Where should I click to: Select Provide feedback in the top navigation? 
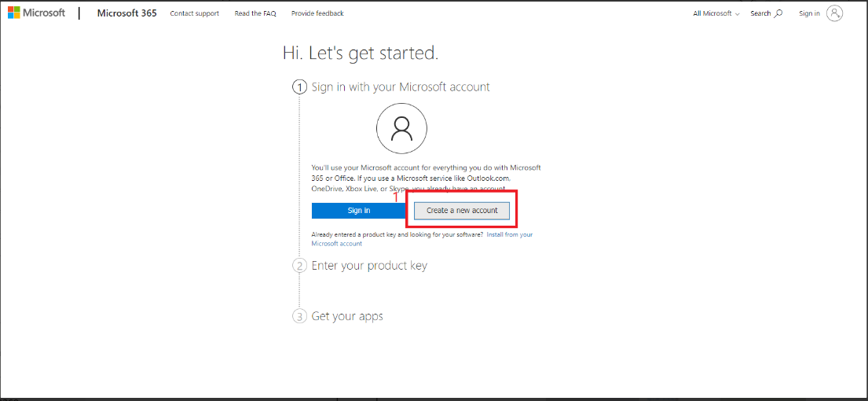(317, 13)
